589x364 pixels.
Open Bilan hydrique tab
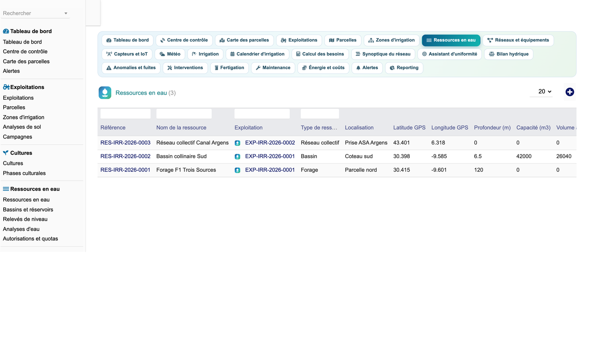click(509, 54)
